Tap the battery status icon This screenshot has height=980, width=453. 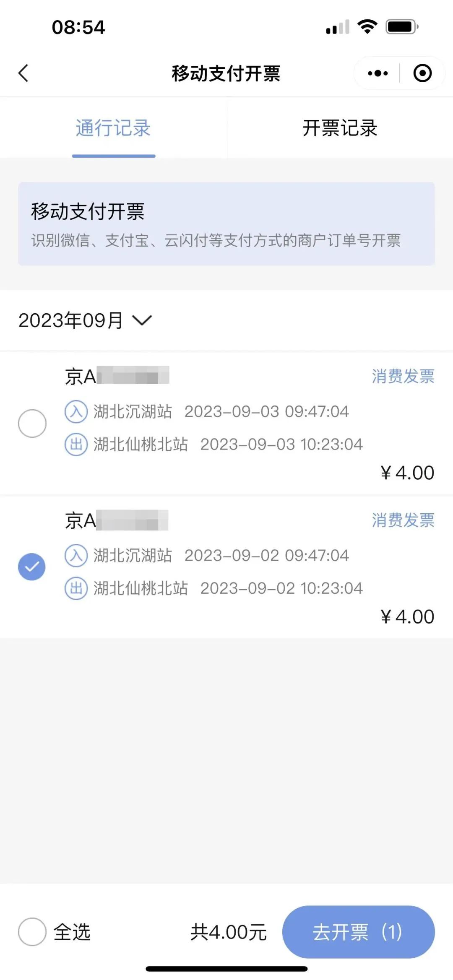[402, 27]
